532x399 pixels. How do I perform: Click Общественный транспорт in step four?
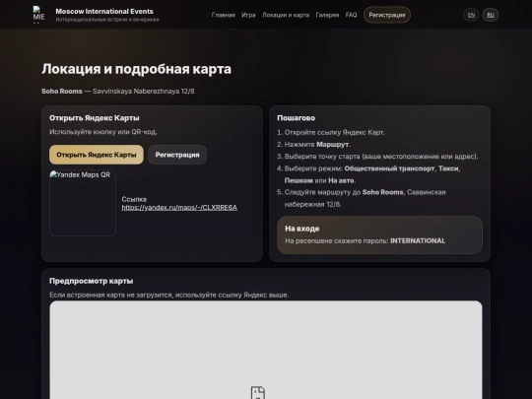pos(389,168)
